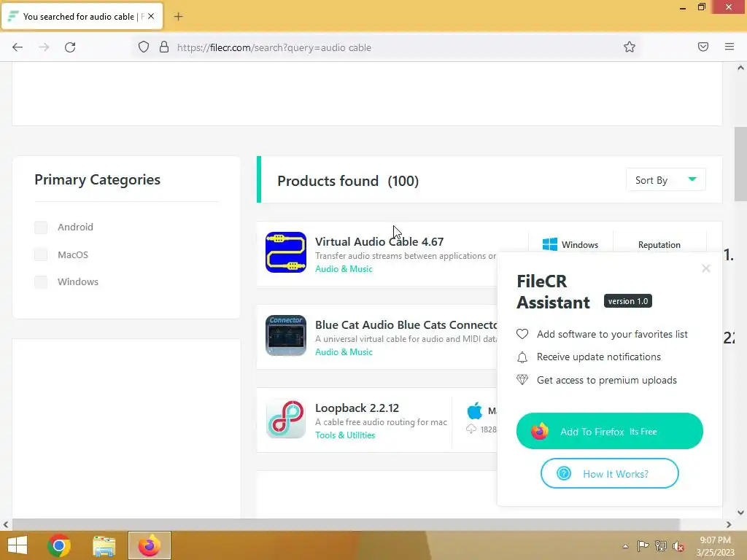Open the Blue Cat Connector app thumbnail
This screenshot has width=747, height=560.
click(286, 335)
